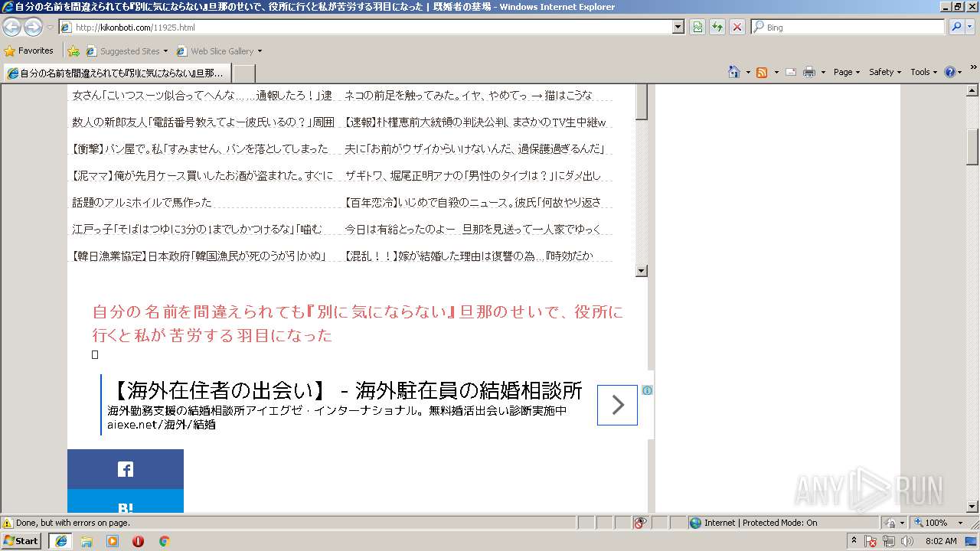Click the main page scrollbar thumb
The width and height of the screenshot is (980, 551).
[973, 147]
